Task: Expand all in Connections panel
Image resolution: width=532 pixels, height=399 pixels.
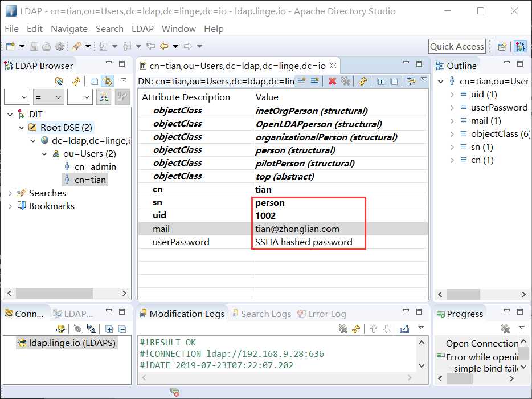Action: 109,329
